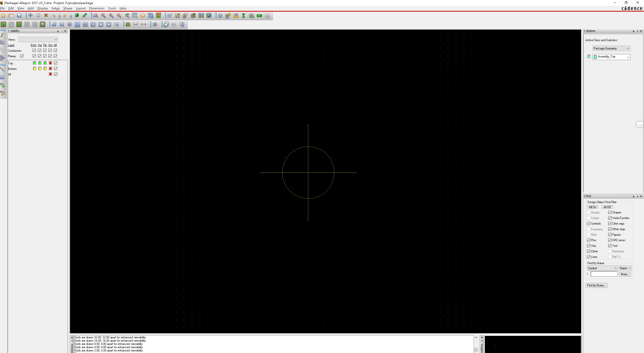Image resolution: width=644 pixels, height=353 pixels.
Task: Click All Off in Find filter
Action: coord(607,207)
